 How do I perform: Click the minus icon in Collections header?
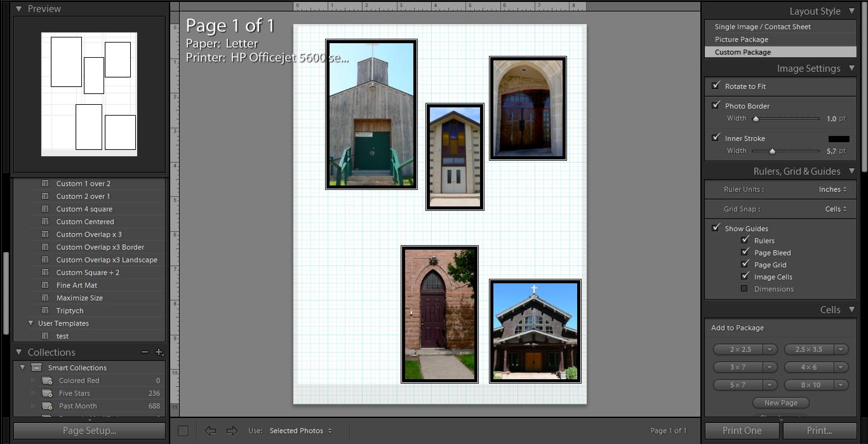[x=145, y=352]
